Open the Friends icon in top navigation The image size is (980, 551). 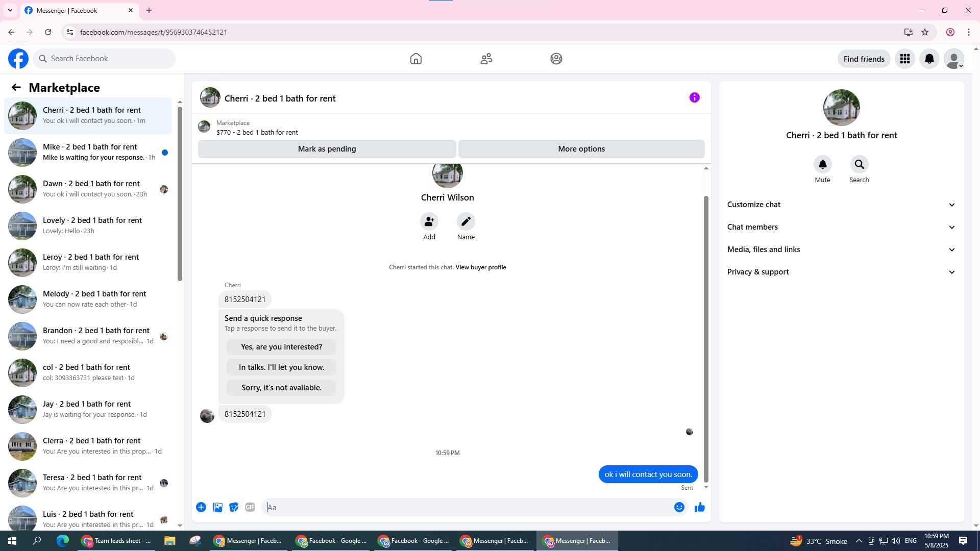pos(486,59)
